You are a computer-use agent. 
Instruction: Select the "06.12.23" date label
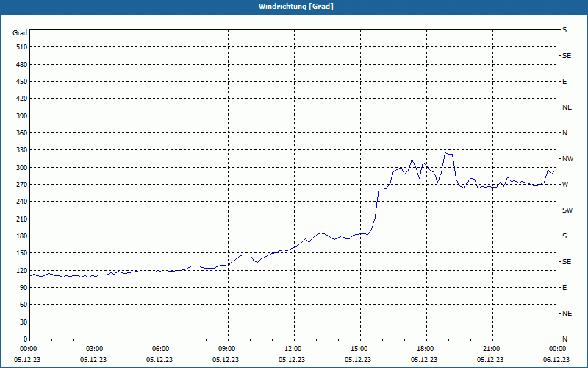point(556,360)
